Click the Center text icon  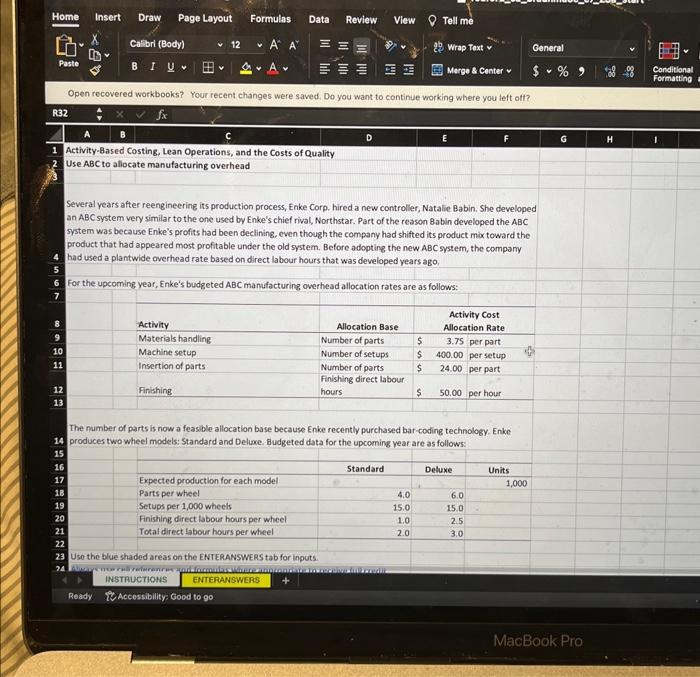point(343,69)
